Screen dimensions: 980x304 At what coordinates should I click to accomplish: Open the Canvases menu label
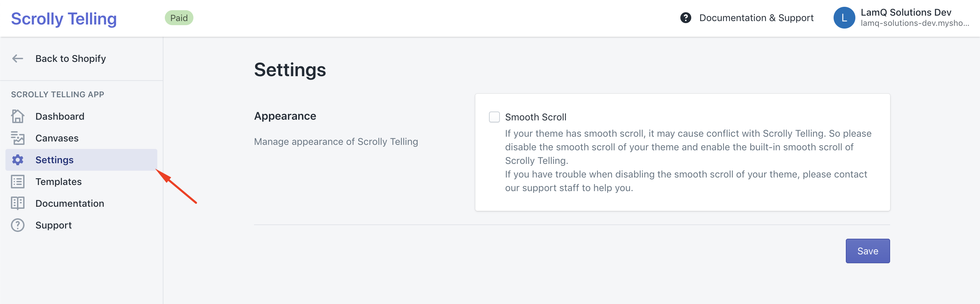(57, 138)
